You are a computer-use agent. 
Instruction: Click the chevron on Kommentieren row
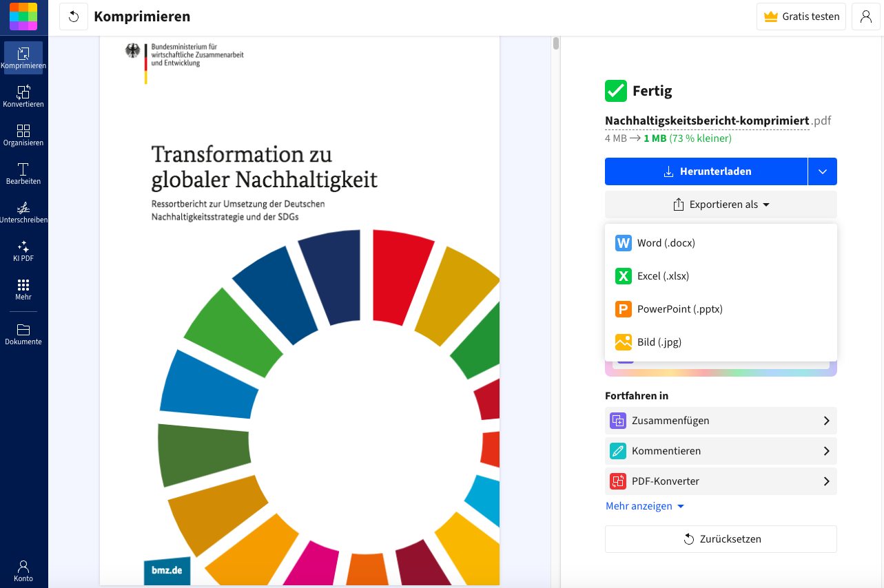[x=827, y=451]
